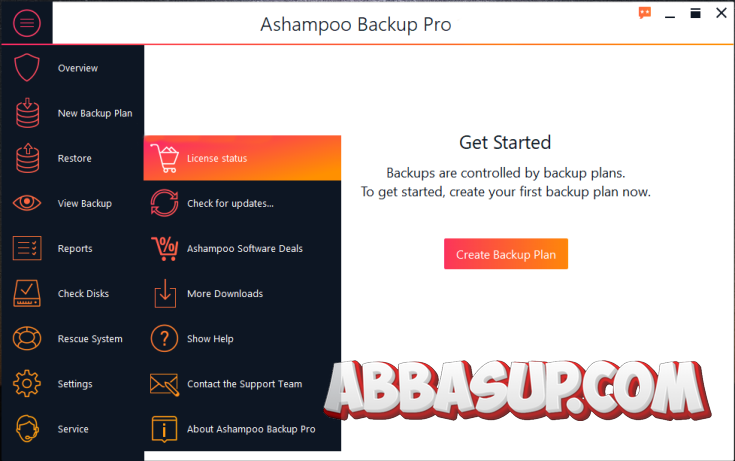
Task: Expand the Service submenu entry
Action: (x=73, y=429)
